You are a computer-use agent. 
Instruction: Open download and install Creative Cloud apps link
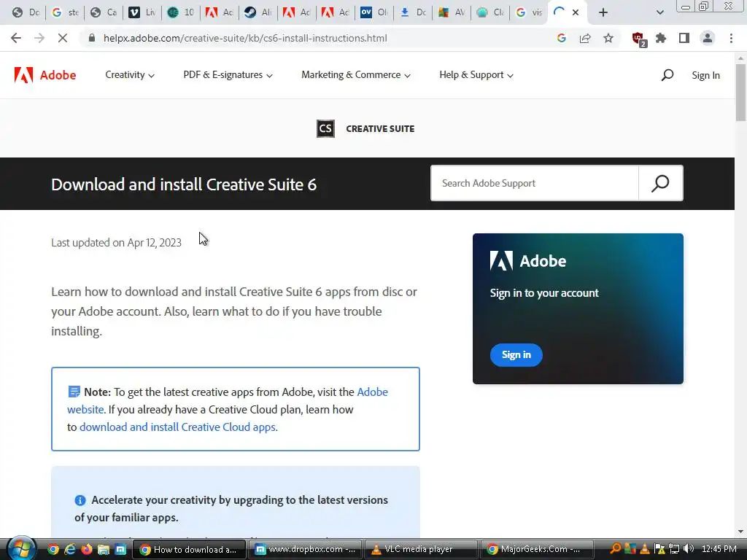[x=178, y=427]
